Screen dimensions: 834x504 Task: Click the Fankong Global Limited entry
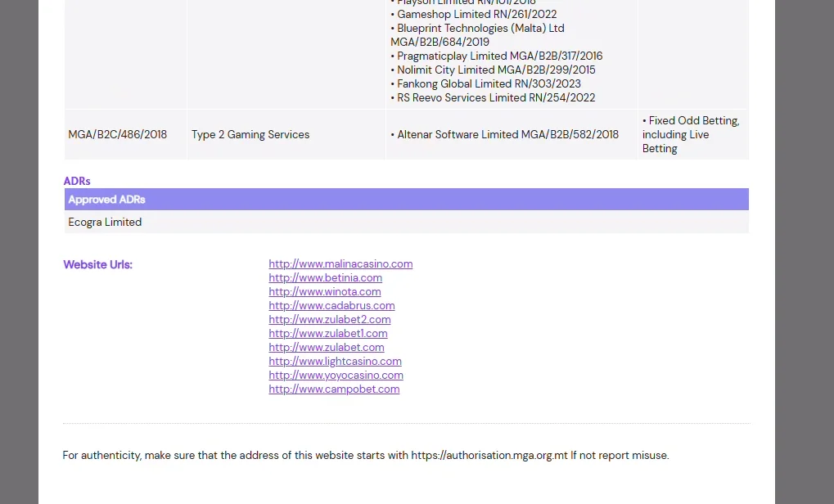485,83
